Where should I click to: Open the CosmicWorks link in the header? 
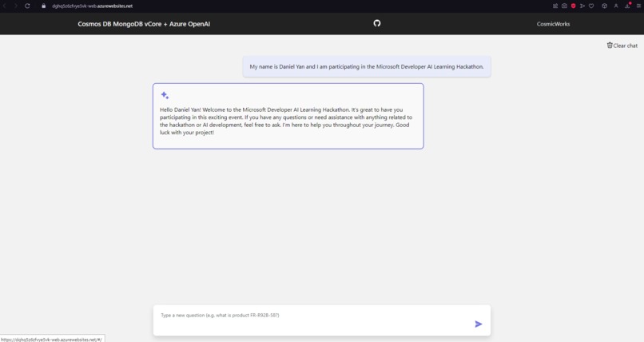click(553, 24)
